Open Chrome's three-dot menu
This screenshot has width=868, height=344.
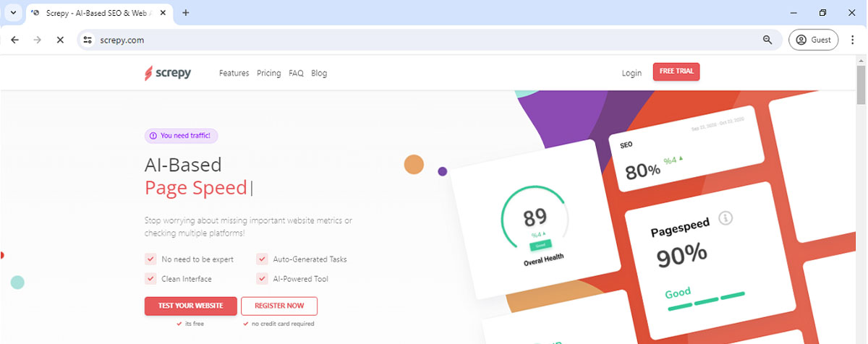tap(853, 40)
